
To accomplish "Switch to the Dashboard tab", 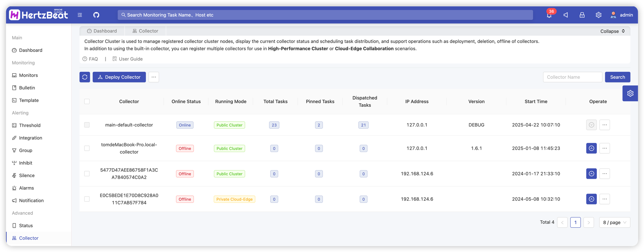I will pyautogui.click(x=102, y=31).
